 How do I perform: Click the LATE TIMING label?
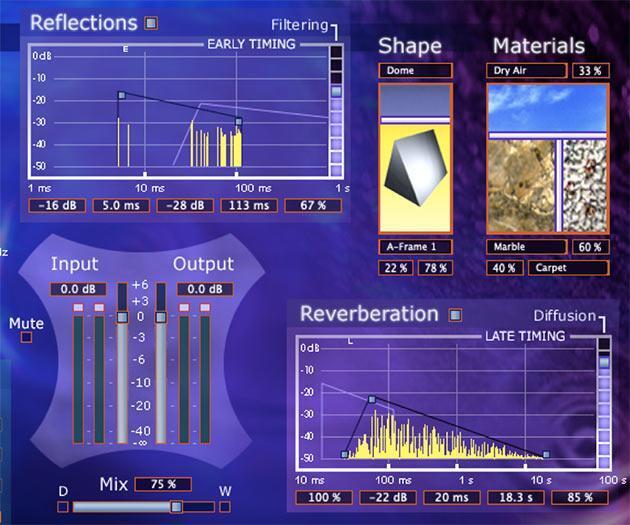[525, 336]
